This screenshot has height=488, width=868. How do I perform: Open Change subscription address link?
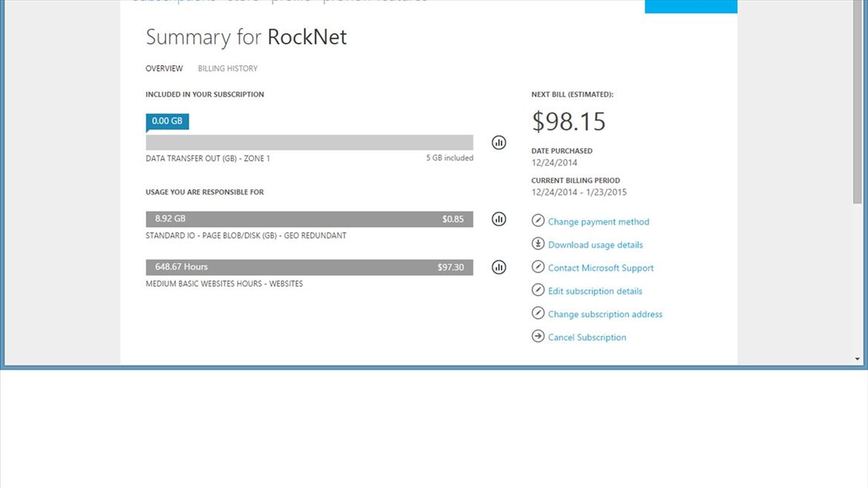(x=605, y=314)
